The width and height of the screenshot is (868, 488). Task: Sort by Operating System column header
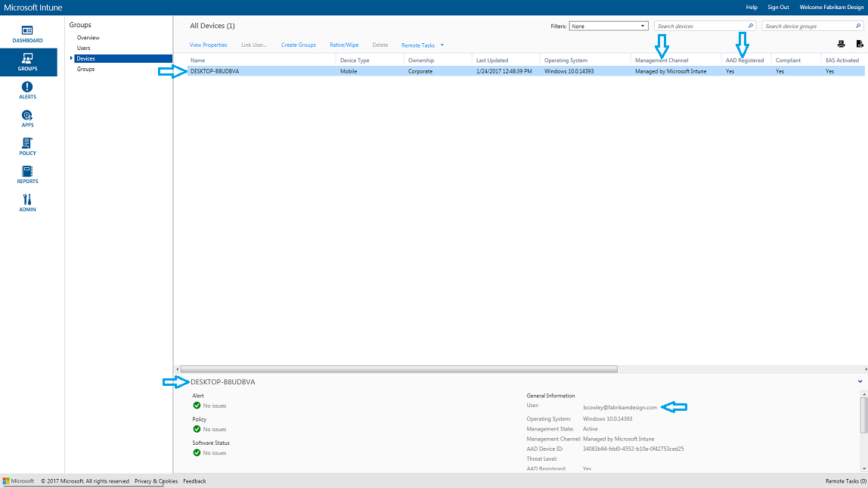click(566, 61)
